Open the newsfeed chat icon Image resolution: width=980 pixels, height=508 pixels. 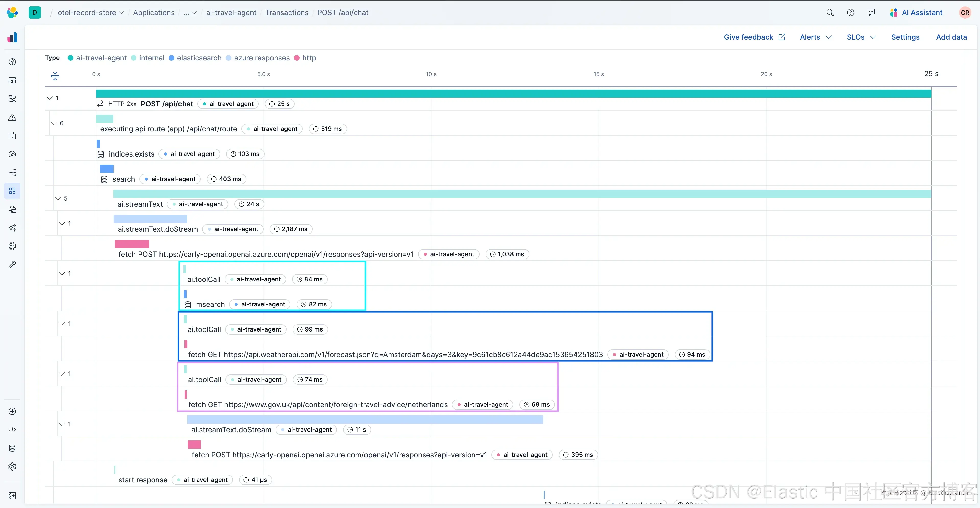[871, 13]
